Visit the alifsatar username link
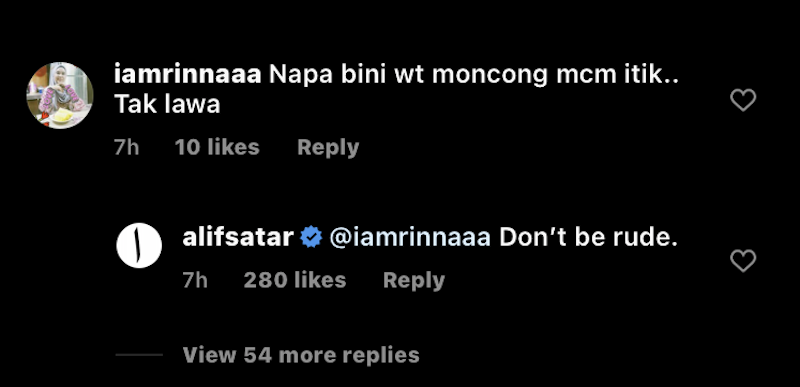This screenshot has height=387, width=800. tap(238, 238)
